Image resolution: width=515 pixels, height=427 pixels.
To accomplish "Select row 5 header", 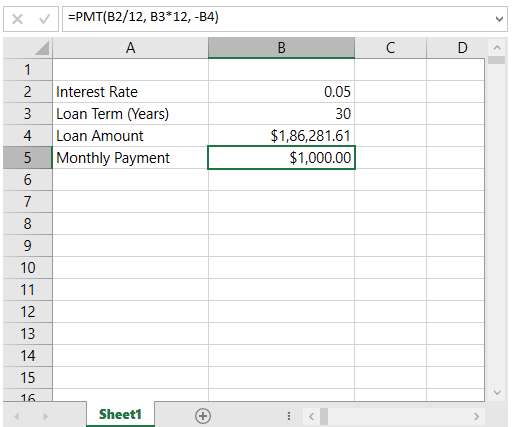I will pos(28,158).
